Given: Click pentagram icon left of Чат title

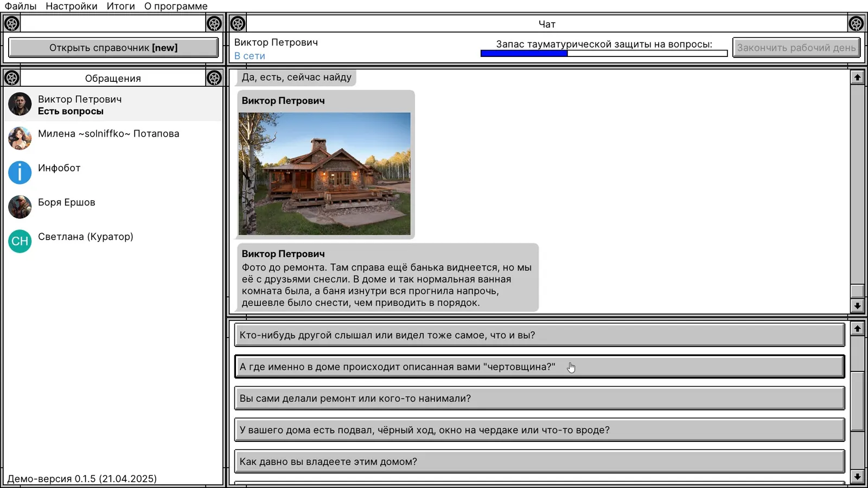Looking at the screenshot, I should tap(238, 24).
